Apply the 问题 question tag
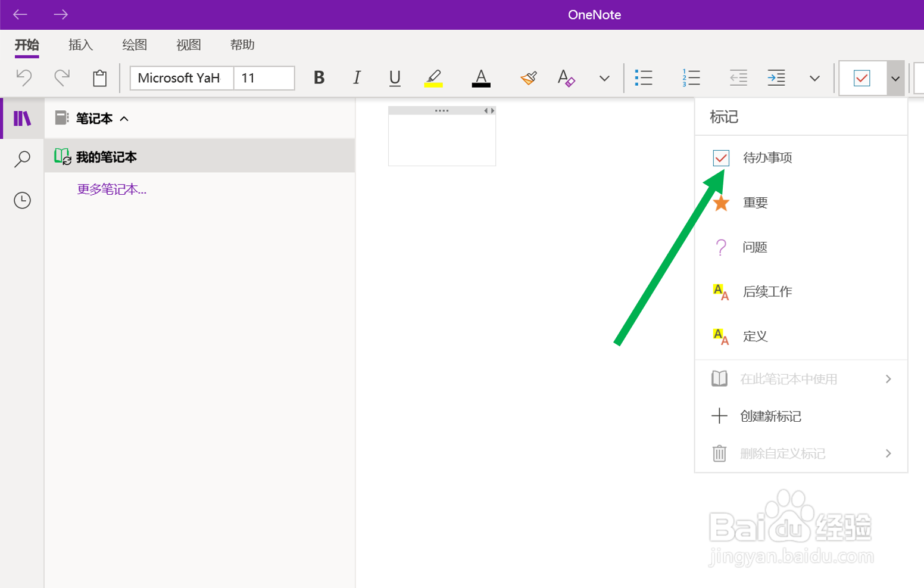Image resolution: width=924 pixels, height=588 pixels. point(801,247)
